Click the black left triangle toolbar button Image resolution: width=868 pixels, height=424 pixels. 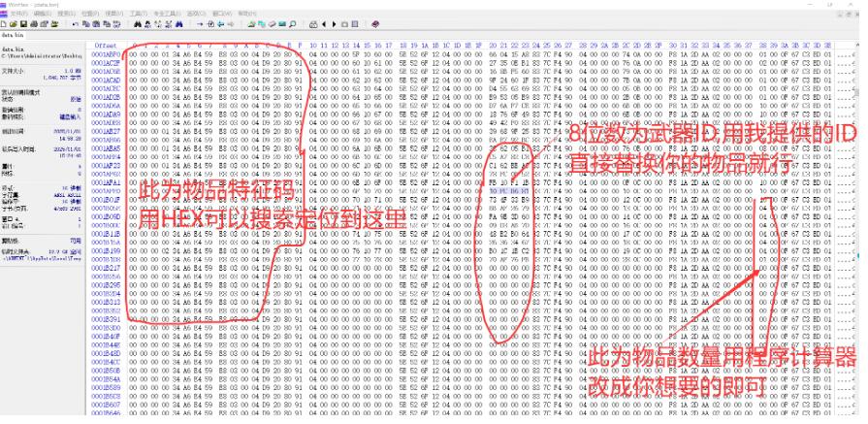pos(324,24)
